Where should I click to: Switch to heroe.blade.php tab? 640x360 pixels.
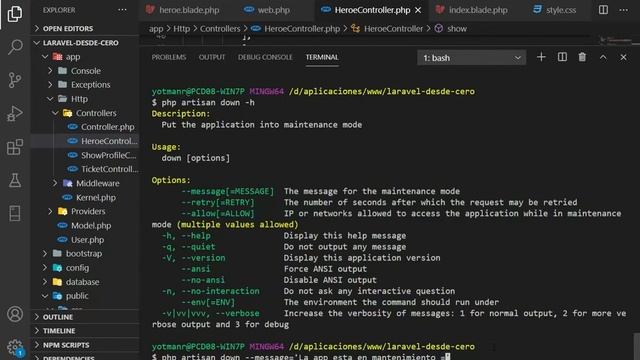click(x=182, y=10)
